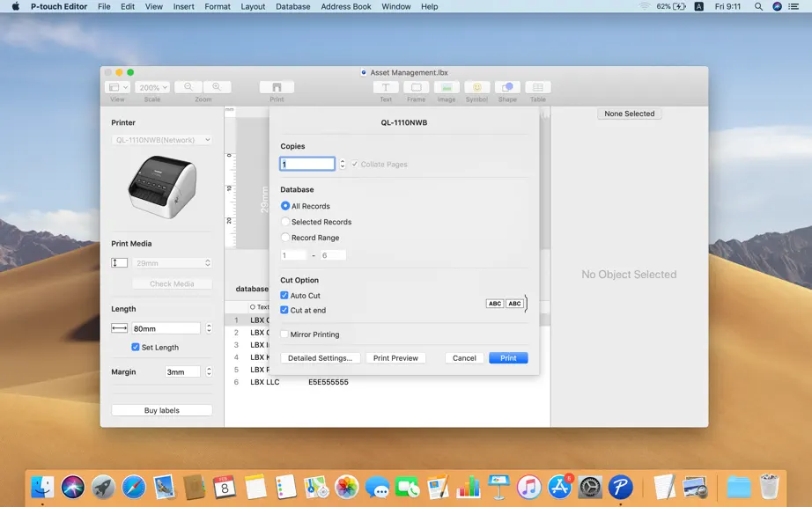Open the printer selection dropdown
Viewport: 812px width, 507px height.
[x=162, y=140]
